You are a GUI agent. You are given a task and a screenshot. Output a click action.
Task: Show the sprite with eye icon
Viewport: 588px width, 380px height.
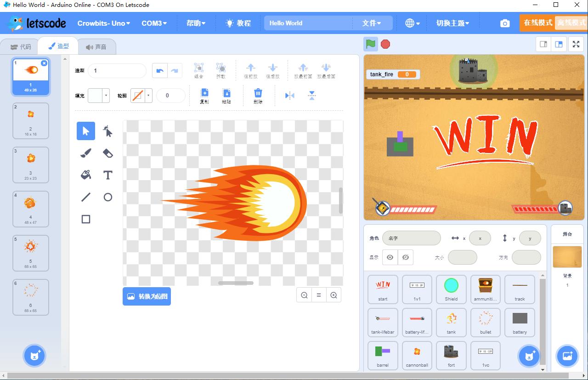click(390, 257)
